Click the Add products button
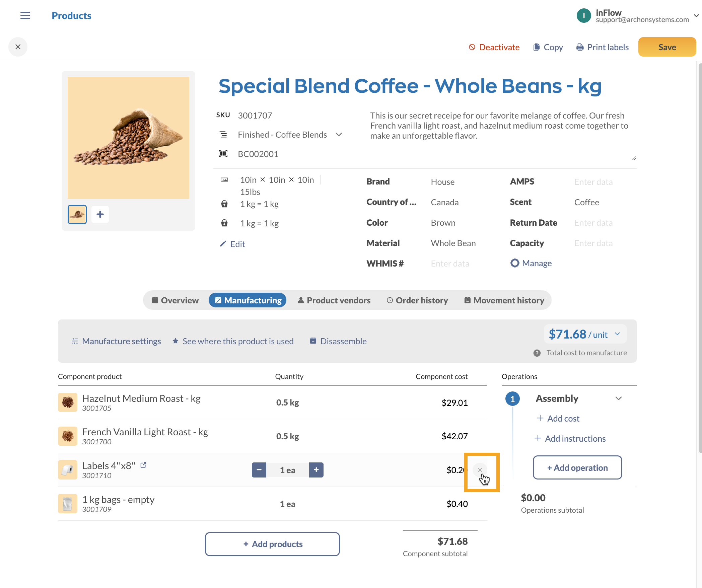The image size is (702, 588). [x=272, y=544]
